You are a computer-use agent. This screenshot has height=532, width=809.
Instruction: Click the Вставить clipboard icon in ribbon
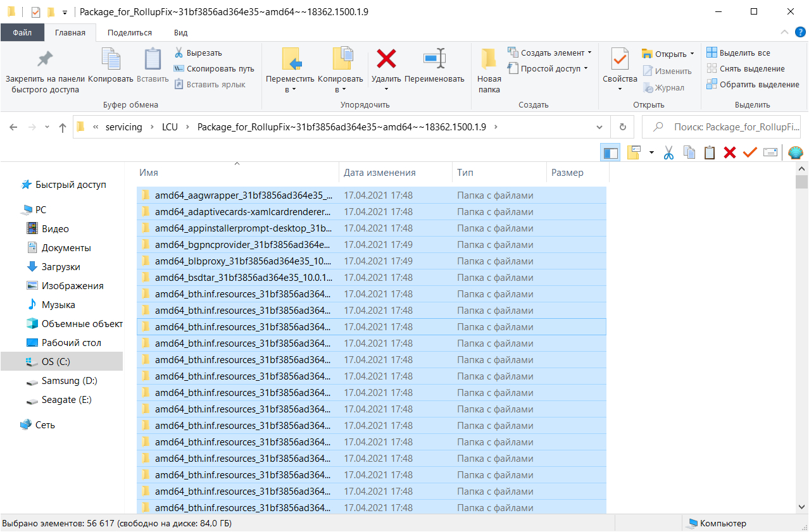click(153, 59)
